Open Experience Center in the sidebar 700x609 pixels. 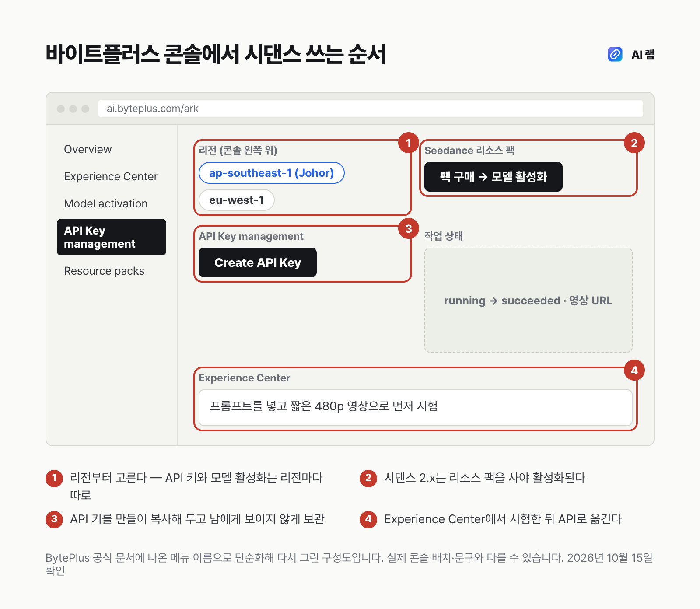coord(111,176)
